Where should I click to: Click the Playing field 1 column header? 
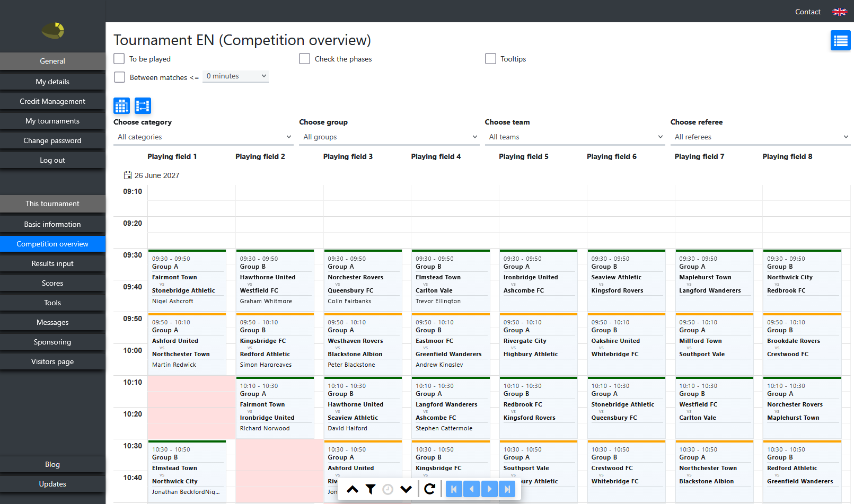172,156
